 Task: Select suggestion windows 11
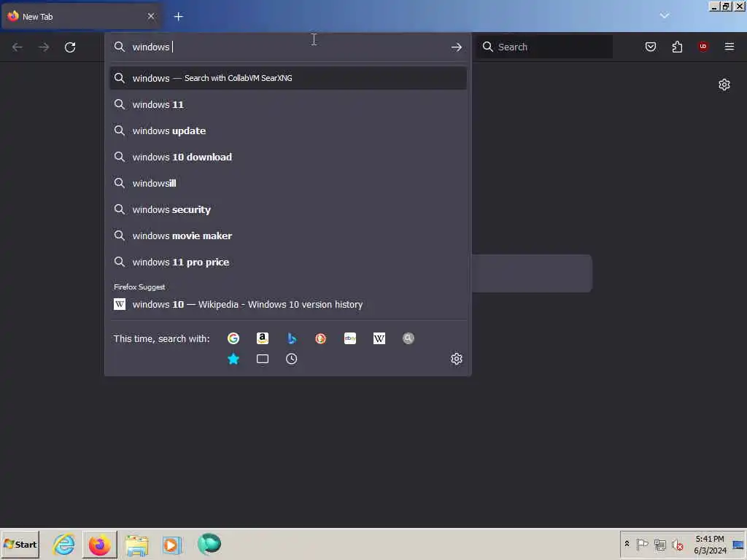point(287,105)
